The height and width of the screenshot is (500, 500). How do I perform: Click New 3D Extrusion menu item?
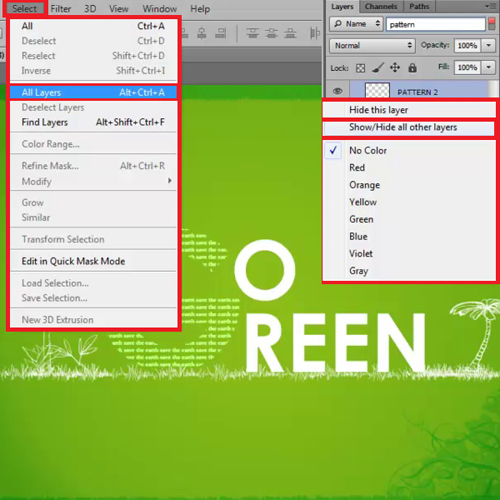point(93,320)
